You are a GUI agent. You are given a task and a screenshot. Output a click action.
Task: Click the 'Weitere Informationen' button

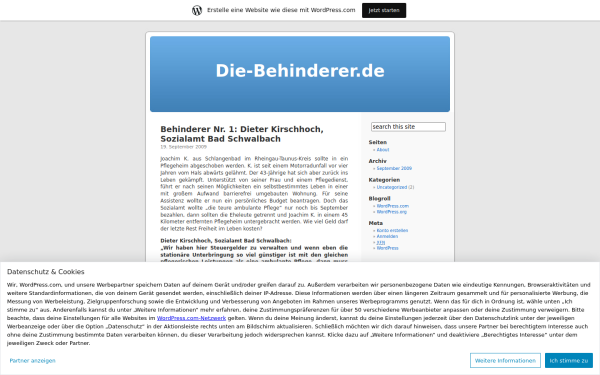tap(505, 360)
